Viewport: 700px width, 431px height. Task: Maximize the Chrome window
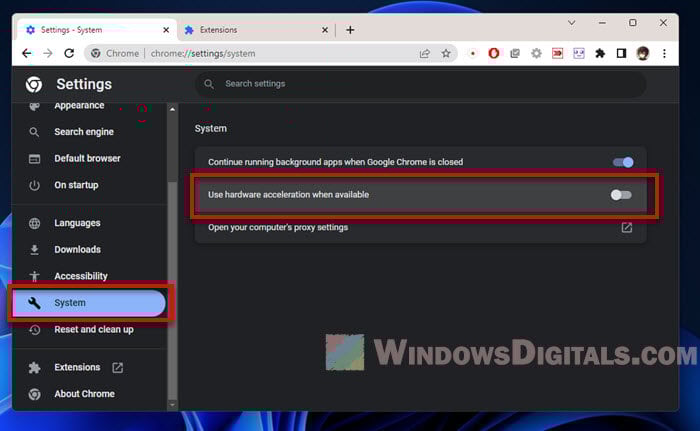pyautogui.click(x=633, y=23)
